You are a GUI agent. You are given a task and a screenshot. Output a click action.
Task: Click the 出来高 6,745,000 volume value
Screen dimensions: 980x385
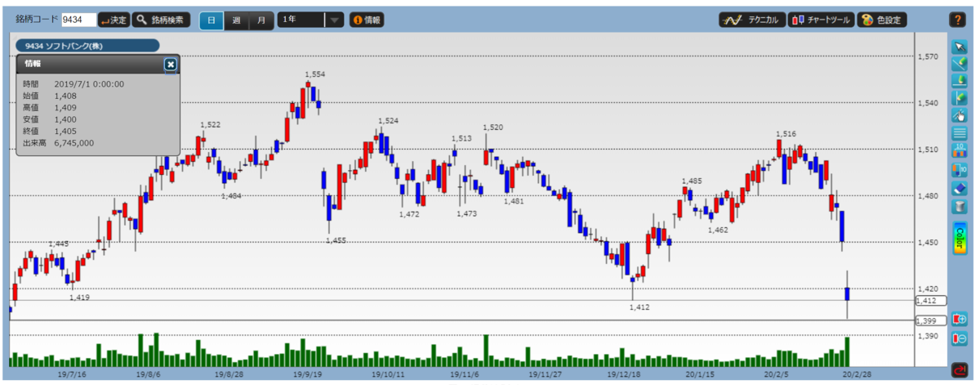point(74,143)
